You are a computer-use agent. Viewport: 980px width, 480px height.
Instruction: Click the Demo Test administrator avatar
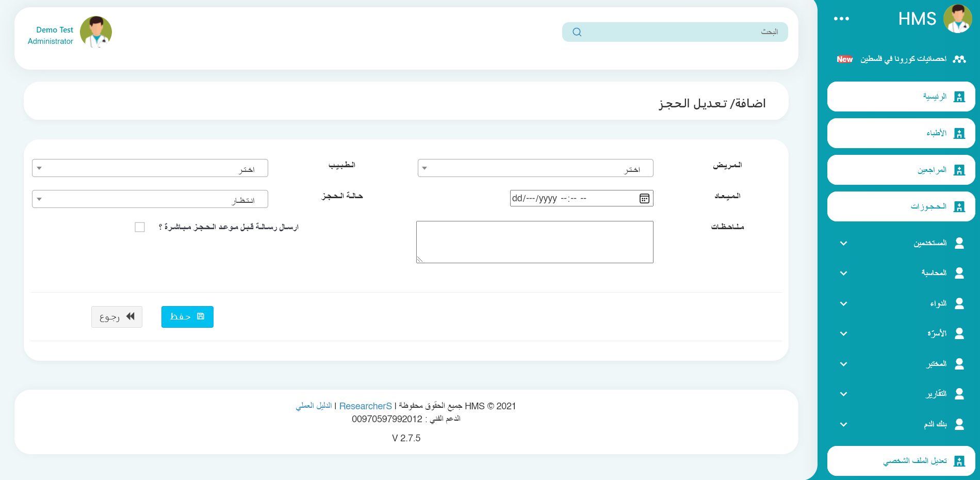[96, 32]
